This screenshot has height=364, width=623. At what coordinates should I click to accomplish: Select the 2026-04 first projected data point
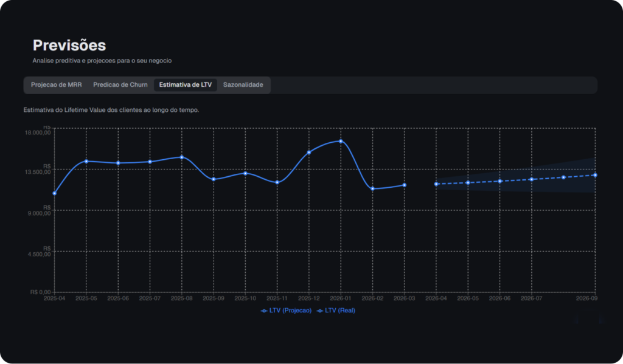coord(436,184)
